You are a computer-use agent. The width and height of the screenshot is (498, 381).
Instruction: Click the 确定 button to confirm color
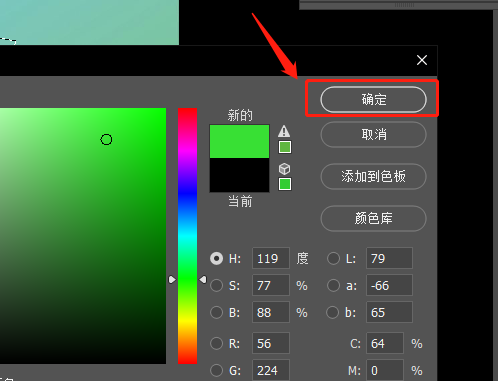[373, 99]
